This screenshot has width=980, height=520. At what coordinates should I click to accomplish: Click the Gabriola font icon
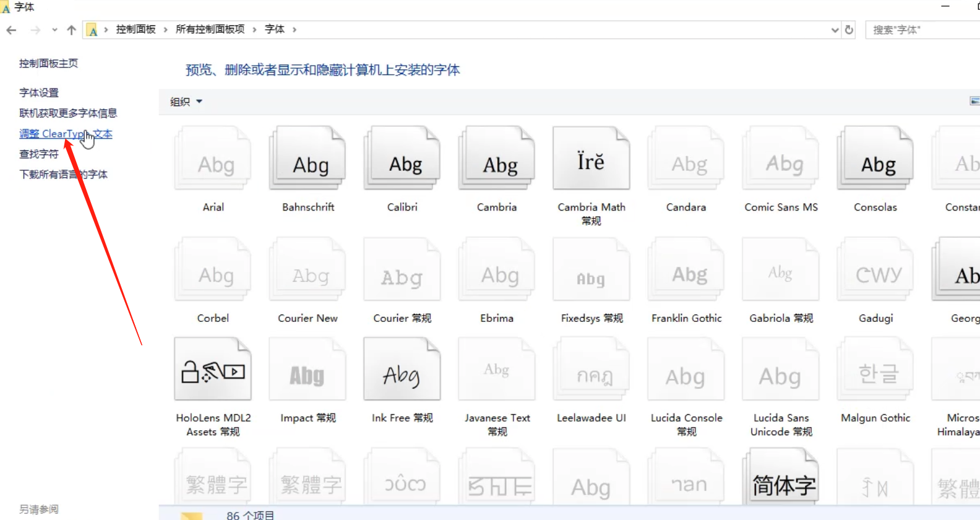coord(781,270)
